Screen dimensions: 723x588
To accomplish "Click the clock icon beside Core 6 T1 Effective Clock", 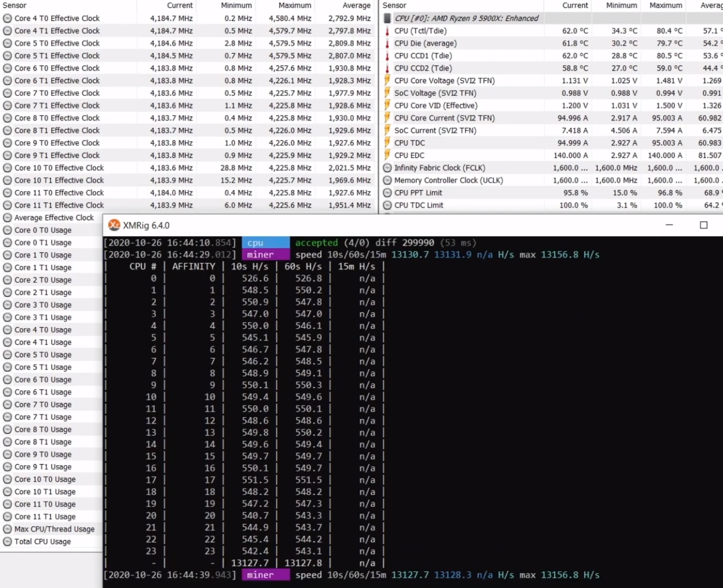I will [x=7, y=81].
